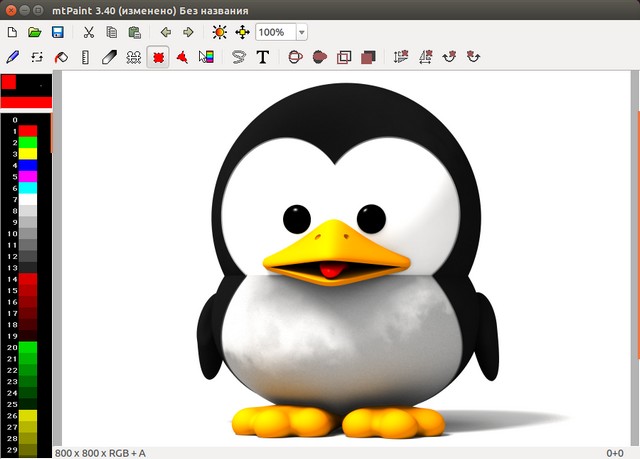Flip the selection horizontally
This screenshot has height=459, width=640.
425,57
